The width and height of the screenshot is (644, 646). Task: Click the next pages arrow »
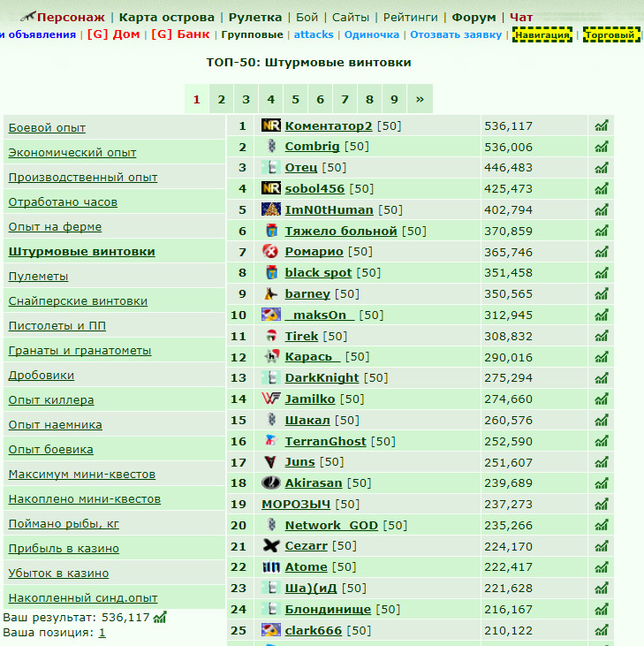pos(420,99)
